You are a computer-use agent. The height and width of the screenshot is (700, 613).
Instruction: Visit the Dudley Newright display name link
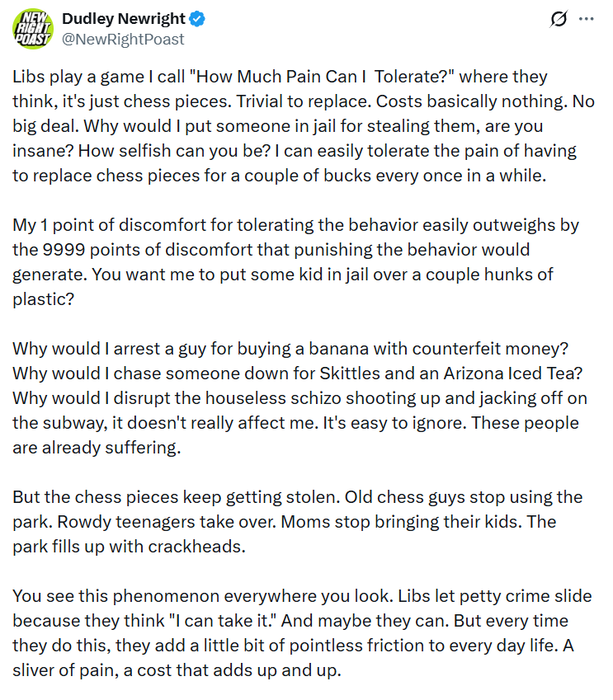click(123, 19)
